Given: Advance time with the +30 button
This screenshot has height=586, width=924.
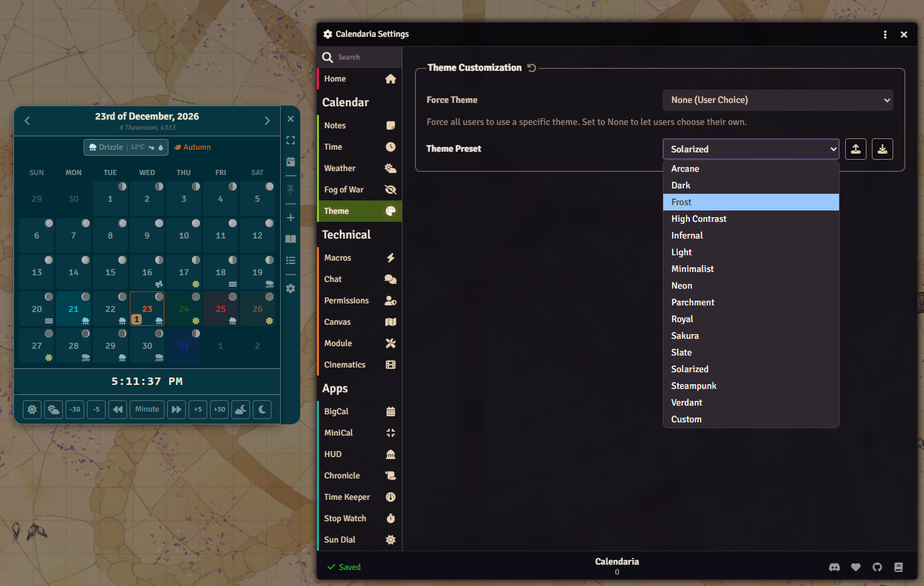Looking at the screenshot, I should [219, 409].
